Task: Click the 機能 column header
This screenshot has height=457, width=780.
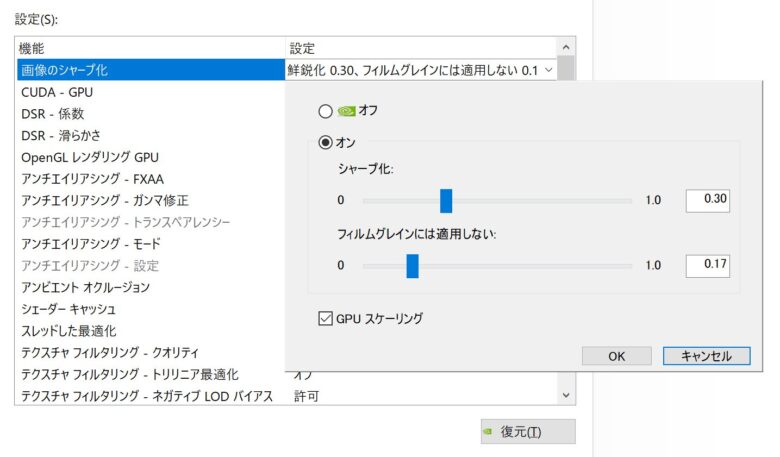Action: (151, 48)
